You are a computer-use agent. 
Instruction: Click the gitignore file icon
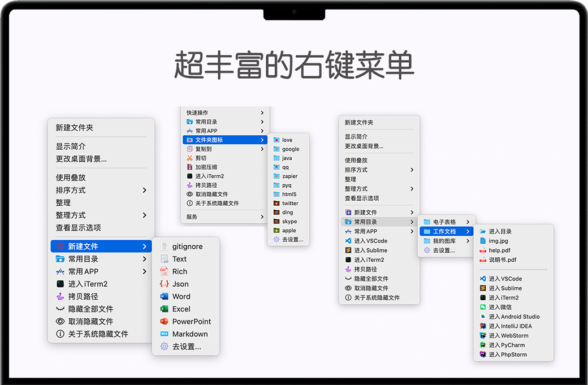click(x=165, y=246)
